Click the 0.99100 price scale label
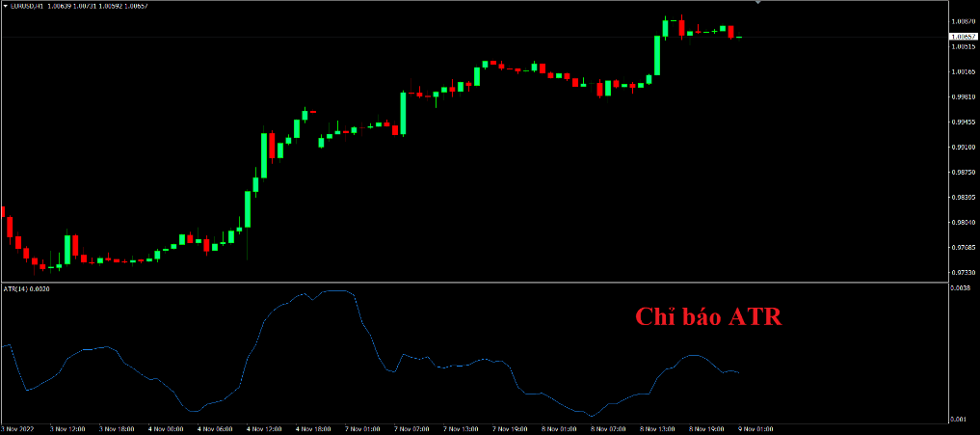 [x=963, y=147]
